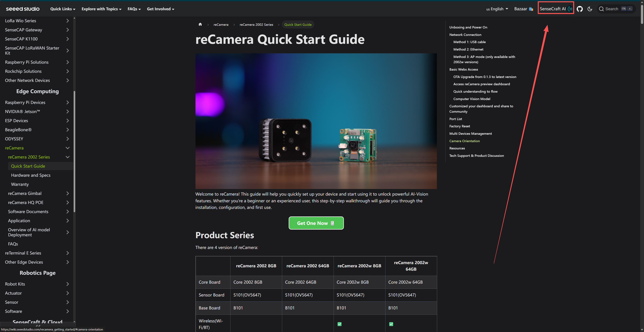Expand the NVIDIA Jetson sidebar category
The width and height of the screenshot is (644, 332).
click(67, 111)
